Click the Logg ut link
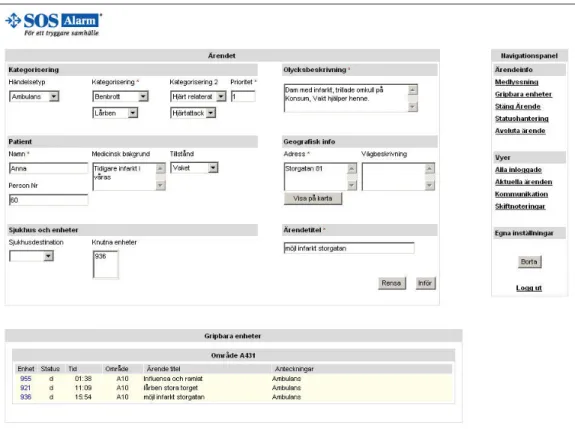The width and height of the screenshot is (575, 429). (529, 288)
